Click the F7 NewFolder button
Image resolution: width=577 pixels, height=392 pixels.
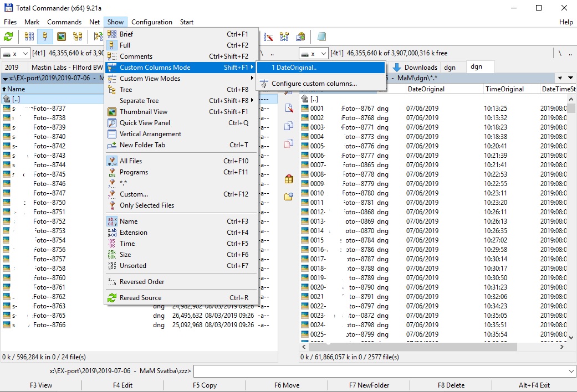[369, 385]
